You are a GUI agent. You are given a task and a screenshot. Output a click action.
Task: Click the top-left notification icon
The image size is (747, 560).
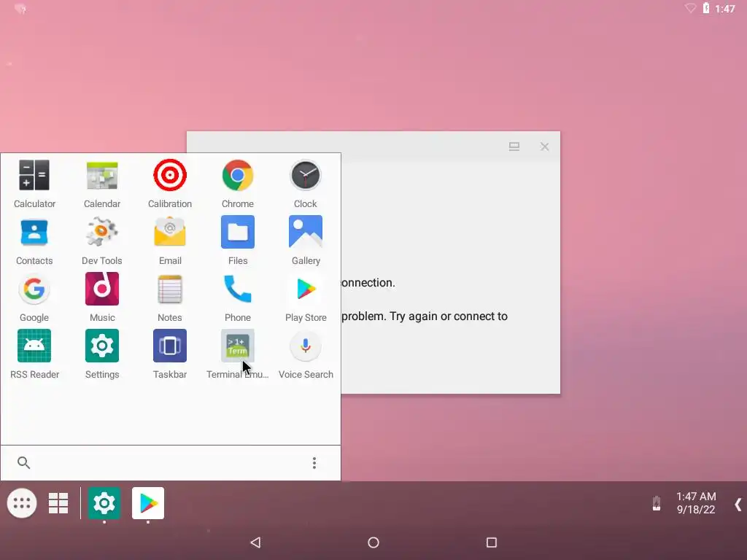tap(20, 9)
